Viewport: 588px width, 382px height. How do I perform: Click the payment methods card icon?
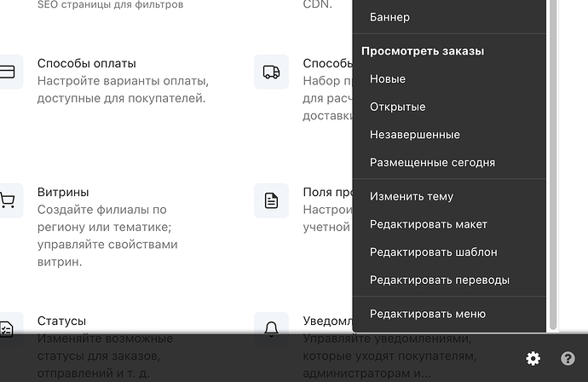coord(7,72)
